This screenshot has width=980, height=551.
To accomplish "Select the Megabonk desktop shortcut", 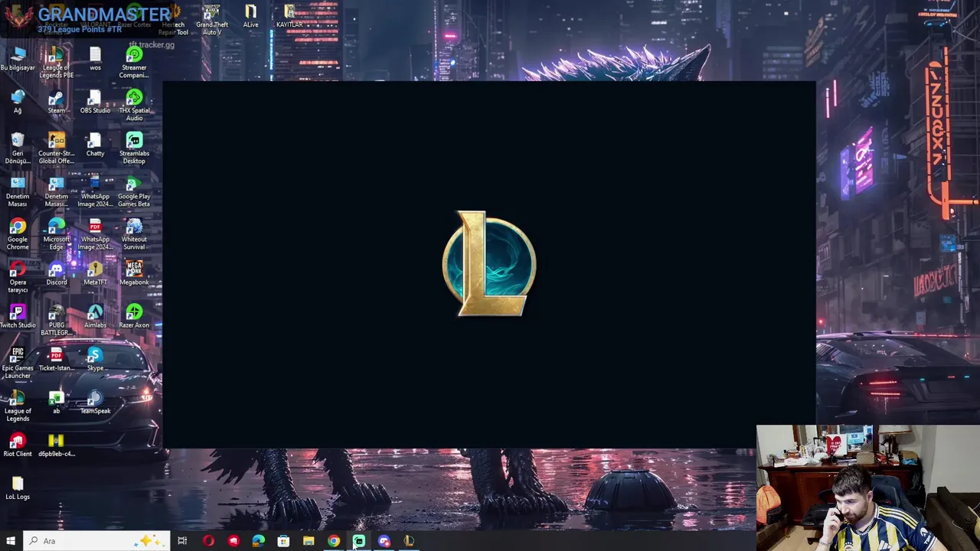I will click(x=134, y=274).
